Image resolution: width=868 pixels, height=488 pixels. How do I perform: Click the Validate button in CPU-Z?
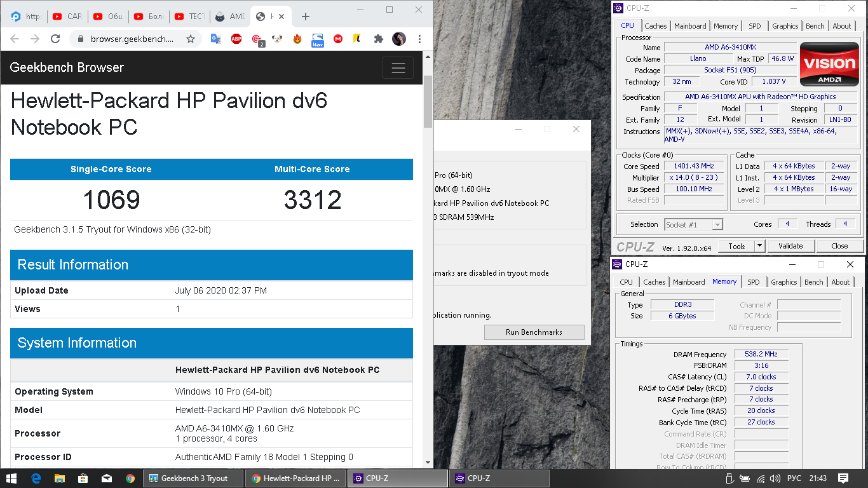click(790, 246)
